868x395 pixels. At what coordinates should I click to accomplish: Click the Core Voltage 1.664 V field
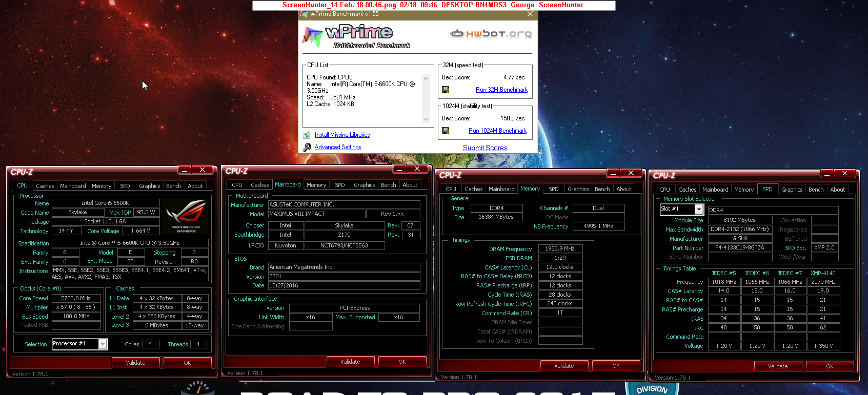(x=141, y=231)
